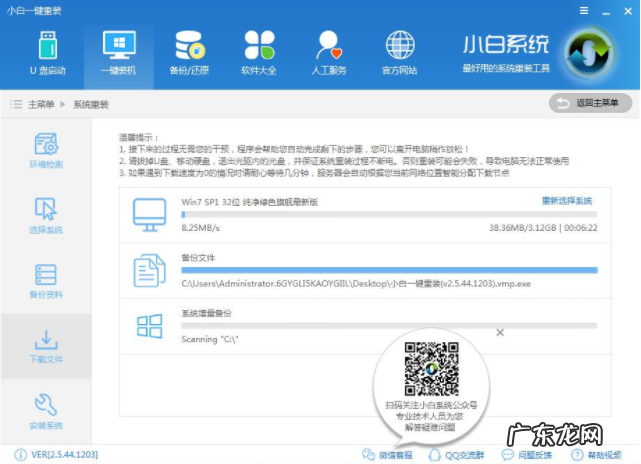Select the 备份资料 step
This screenshot has width=641, height=464.
tap(46, 281)
